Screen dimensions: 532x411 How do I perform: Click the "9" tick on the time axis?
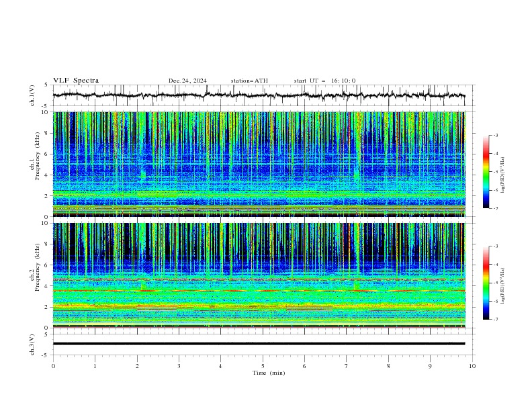click(430, 366)
